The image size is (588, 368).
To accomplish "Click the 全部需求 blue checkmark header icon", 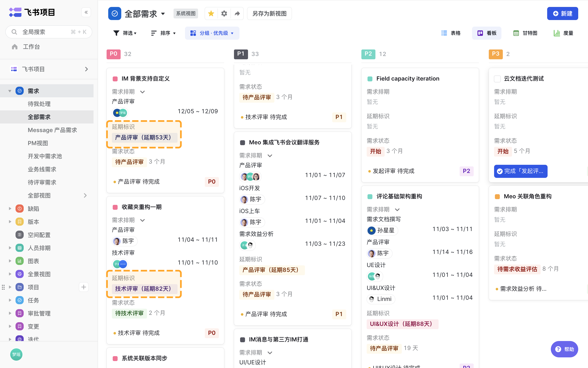I will 115,14.
